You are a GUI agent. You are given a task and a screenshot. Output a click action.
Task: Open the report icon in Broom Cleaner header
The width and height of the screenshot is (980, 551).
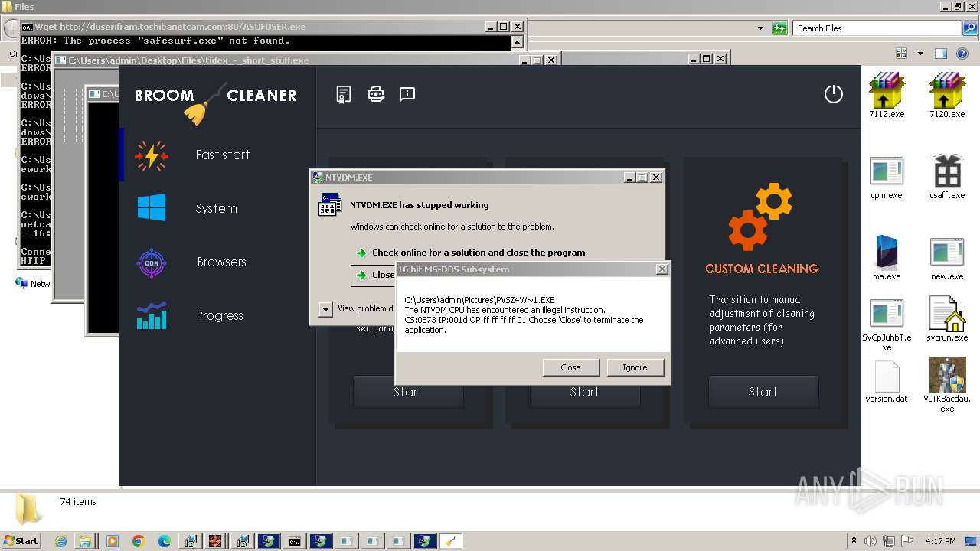coord(344,94)
